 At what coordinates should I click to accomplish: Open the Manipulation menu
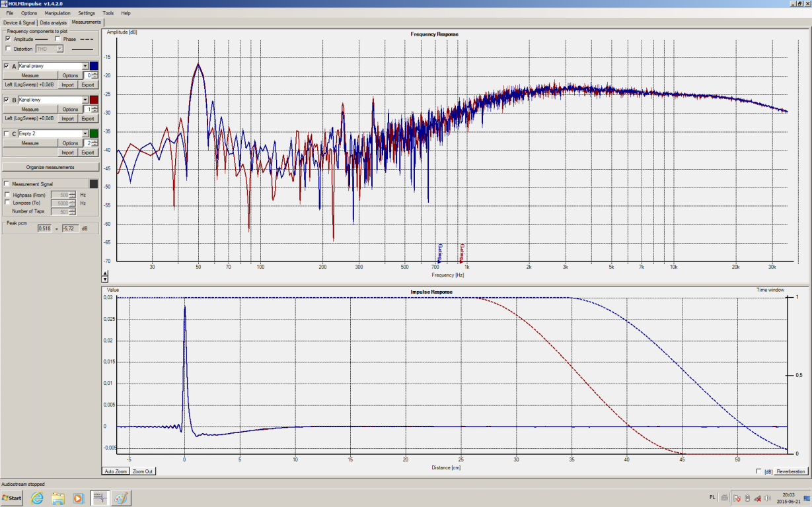point(57,13)
